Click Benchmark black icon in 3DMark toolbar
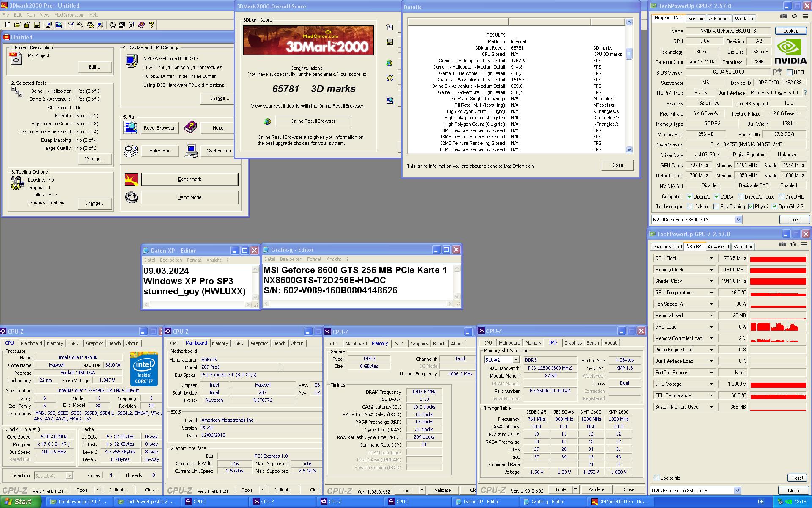This screenshot has width=812, height=508. click(122, 25)
